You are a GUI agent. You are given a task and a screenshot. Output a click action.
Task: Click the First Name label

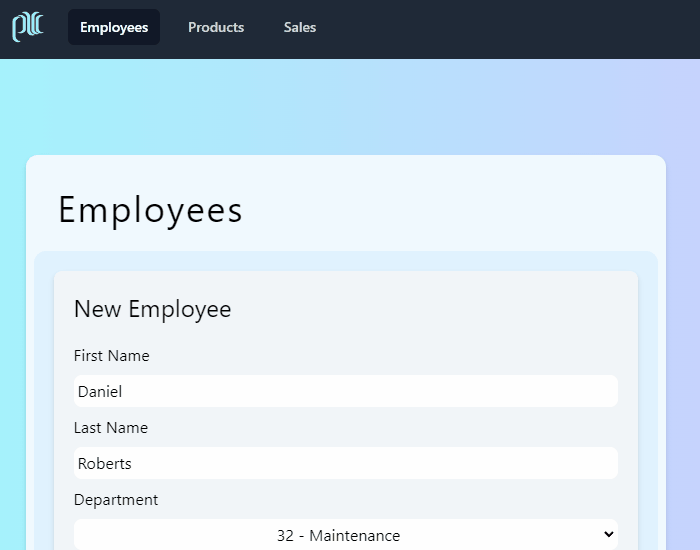coord(112,356)
